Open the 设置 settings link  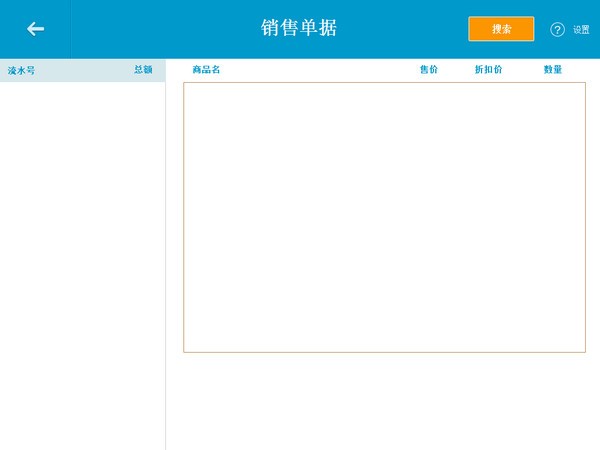(581, 30)
